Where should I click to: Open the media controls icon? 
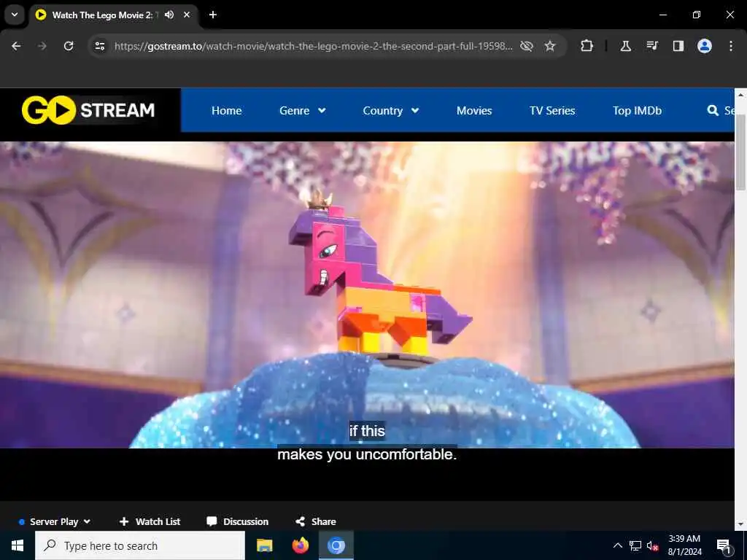coord(651,46)
